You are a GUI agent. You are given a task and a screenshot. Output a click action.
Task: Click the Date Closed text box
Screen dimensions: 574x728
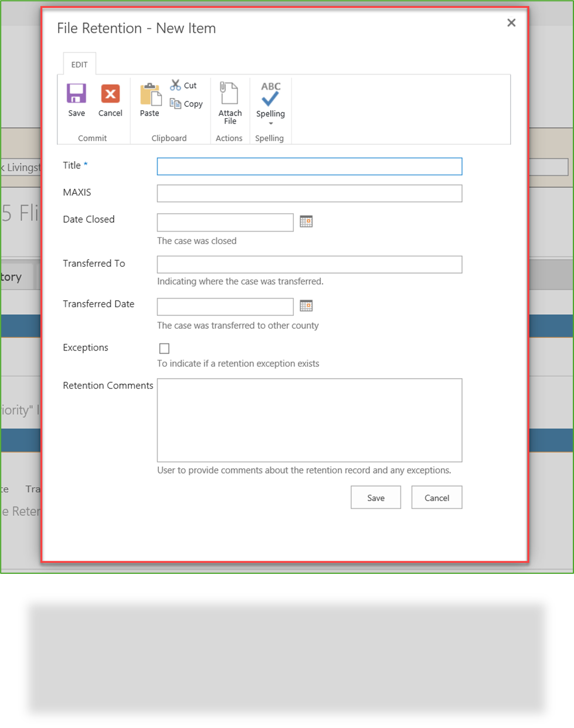coord(225,223)
